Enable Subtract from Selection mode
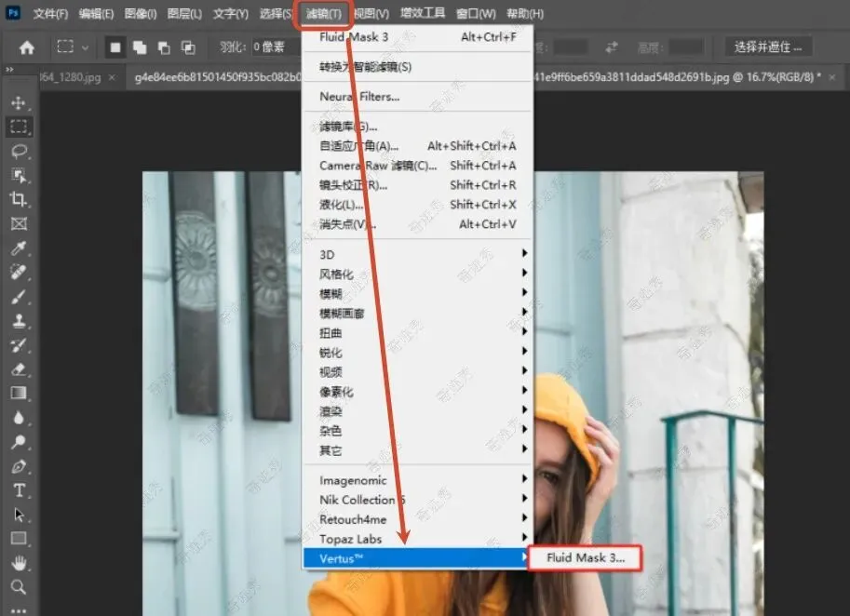The height and width of the screenshot is (616, 850). pos(164,47)
